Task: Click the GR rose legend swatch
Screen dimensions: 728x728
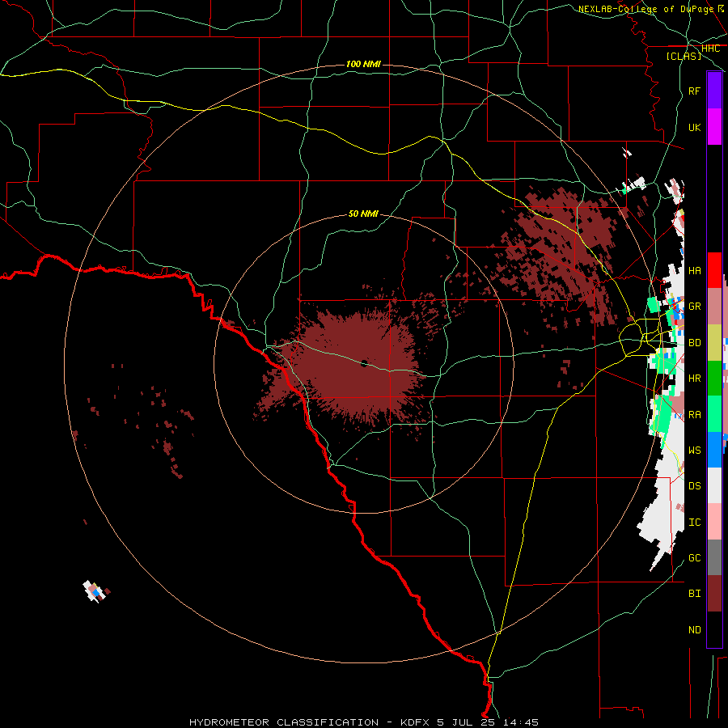Action: [714, 306]
